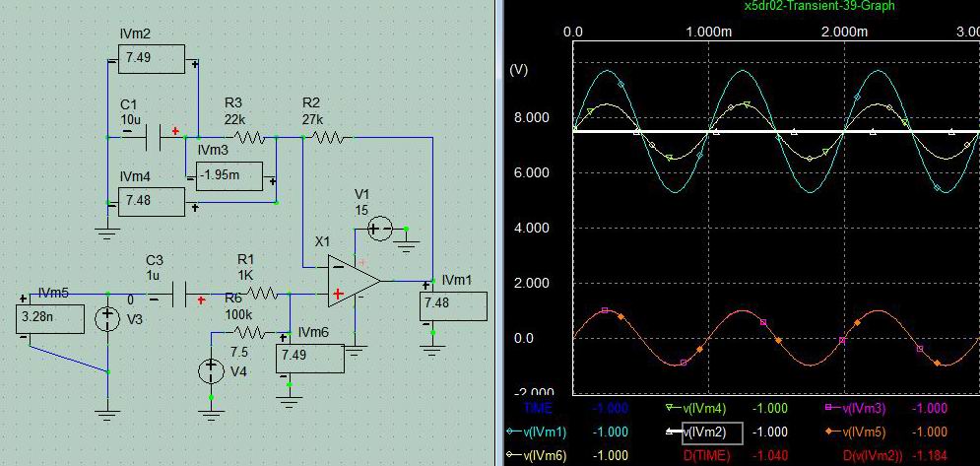
Task: Click the graph title x5dr02-Transient-39-Graph
Action: pyautogui.click(x=819, y=6)
